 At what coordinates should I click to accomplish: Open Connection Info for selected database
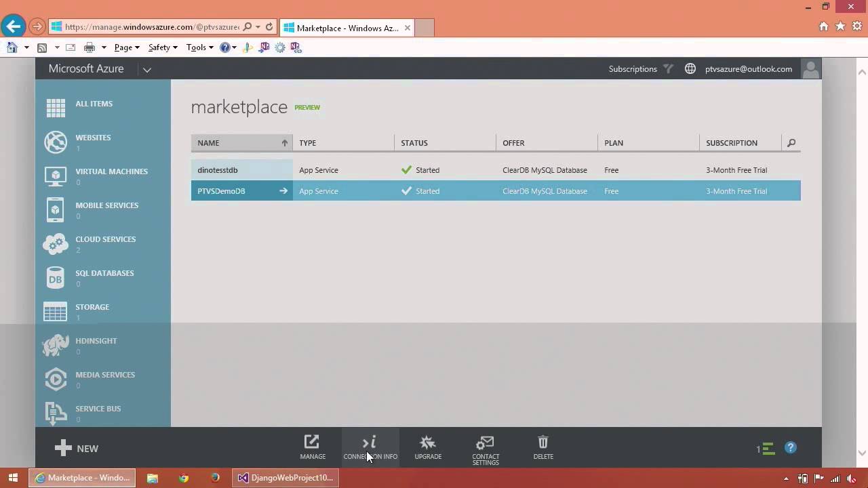point(370,447)
